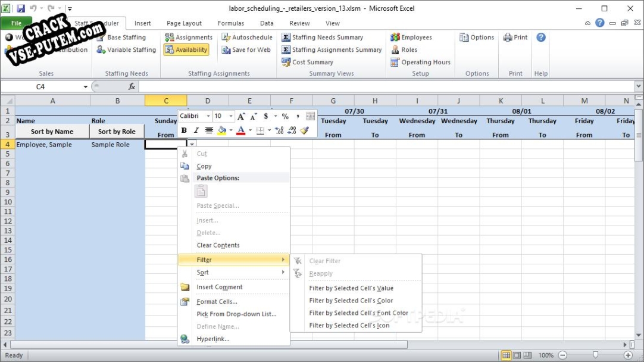Click the Availability ribbon button
The height and width of the screenshot is (362, 644).
pyautogui.click(x=186, y=50)
